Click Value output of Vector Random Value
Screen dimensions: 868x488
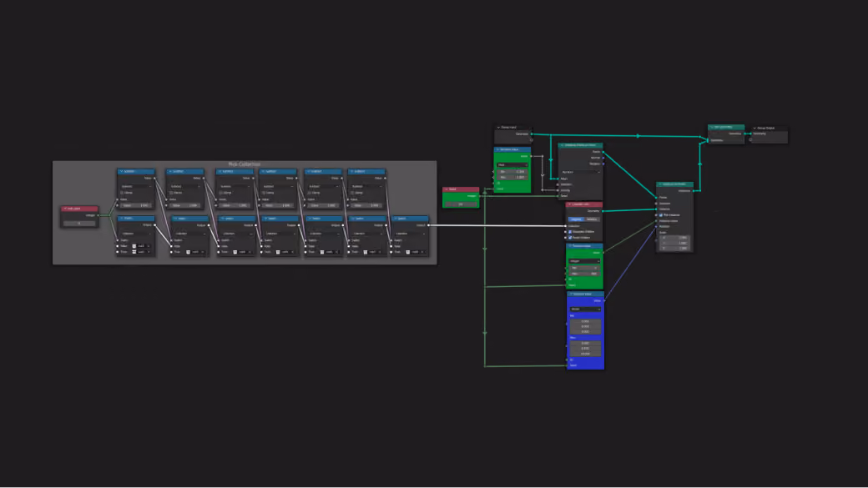click(x=604, y=300)
